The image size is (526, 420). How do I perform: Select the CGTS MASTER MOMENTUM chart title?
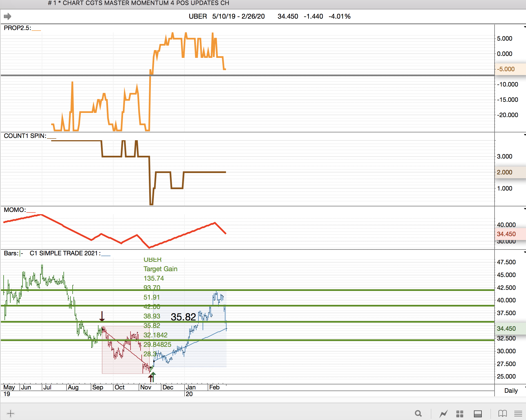pos(139,3)
